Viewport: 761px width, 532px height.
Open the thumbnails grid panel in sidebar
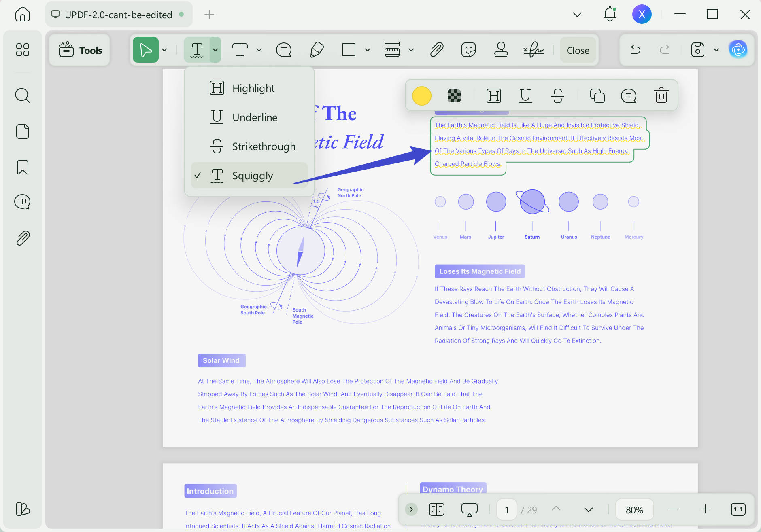(x=23, y=50)
